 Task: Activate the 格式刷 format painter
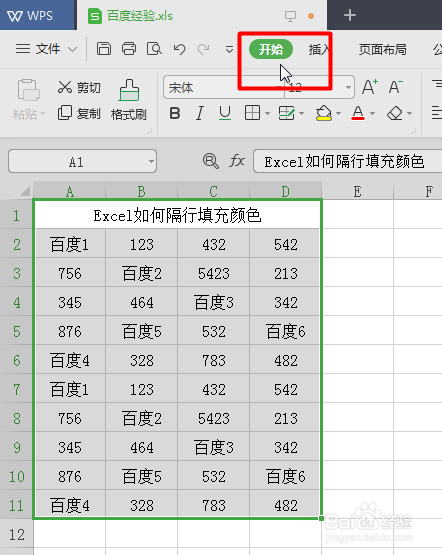(x=129, y=99)
